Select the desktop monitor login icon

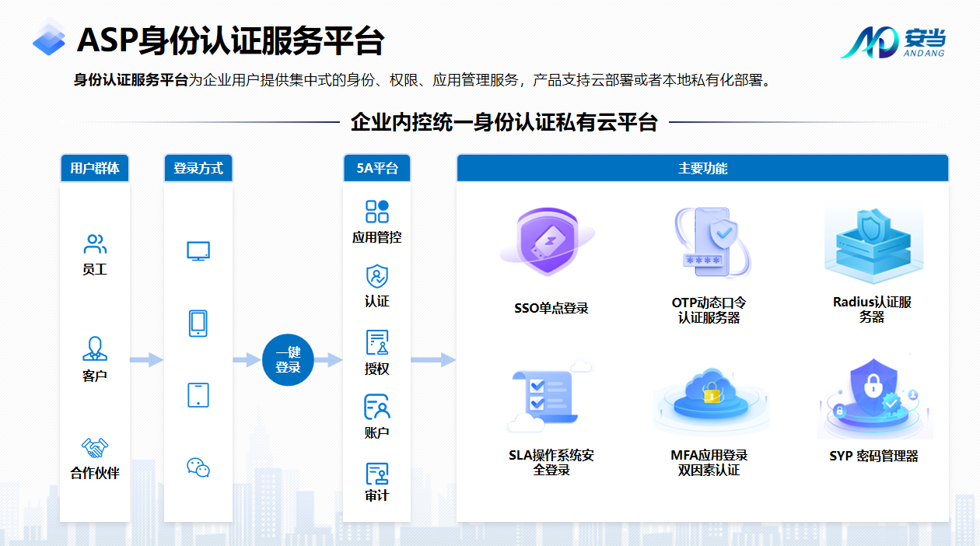pos(198,251)
